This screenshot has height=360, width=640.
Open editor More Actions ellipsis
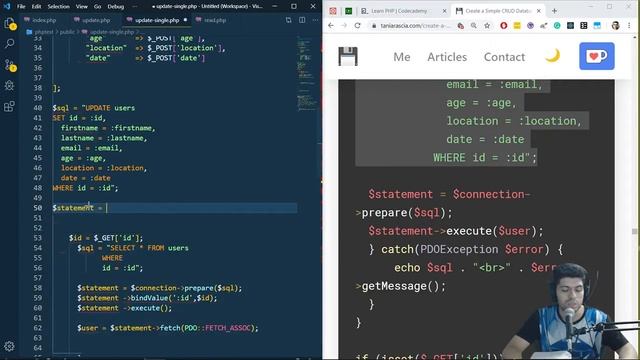(315, 20)
